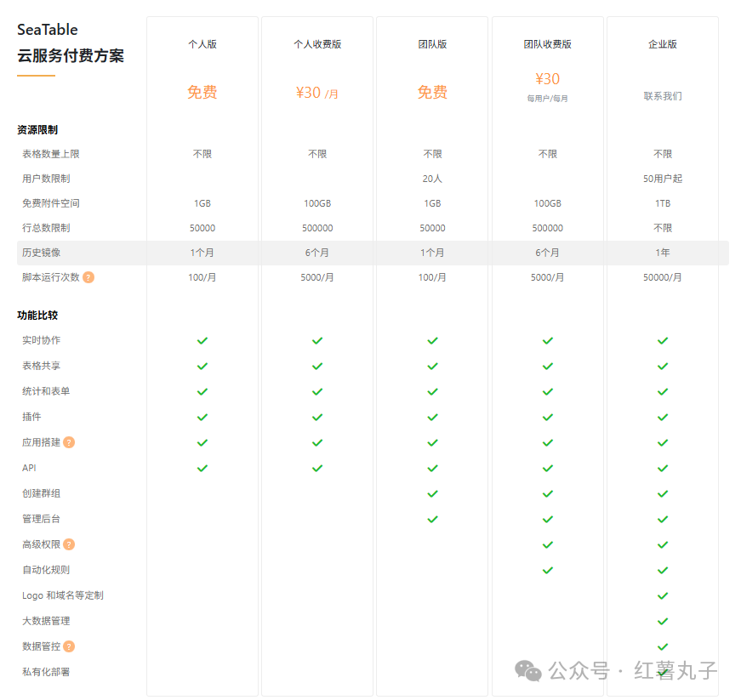Viewport: 741px width, 700px height.
Task: Click the 历史镜像 row label
Action: 41,253
